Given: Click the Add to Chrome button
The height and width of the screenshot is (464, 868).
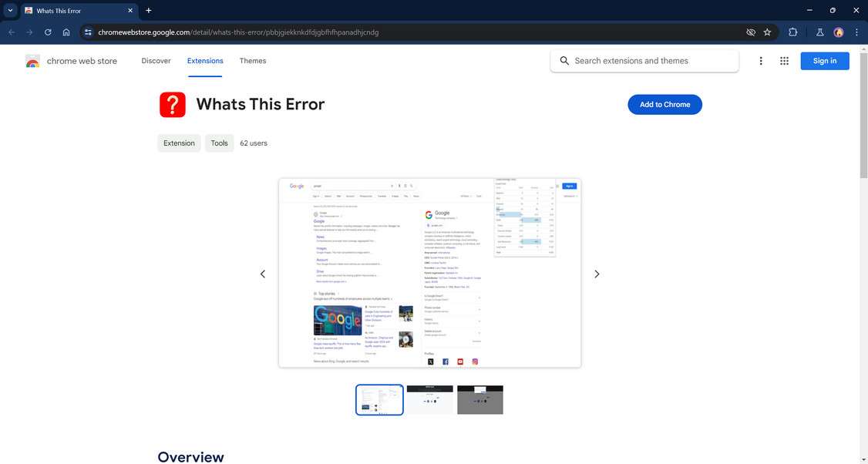Looking at the screenshot, I should coord(664,104).
